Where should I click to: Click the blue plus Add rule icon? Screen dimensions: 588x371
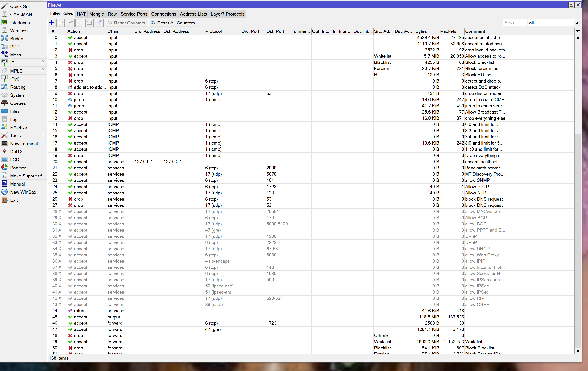click(52, 23)
